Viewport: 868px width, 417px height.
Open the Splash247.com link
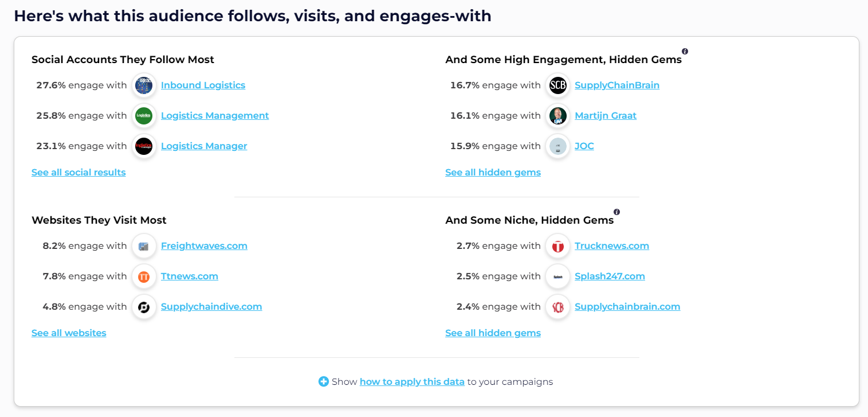(x=610, y=276)
